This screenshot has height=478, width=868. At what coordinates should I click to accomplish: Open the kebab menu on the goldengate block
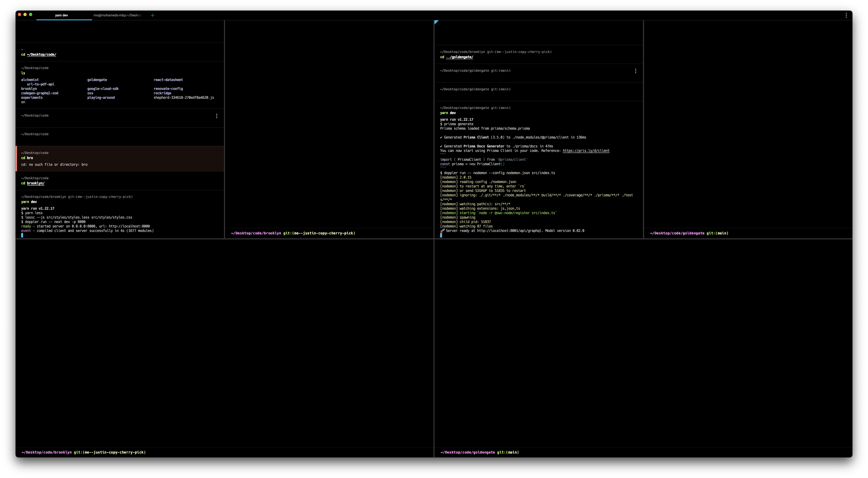coord(636,71)
